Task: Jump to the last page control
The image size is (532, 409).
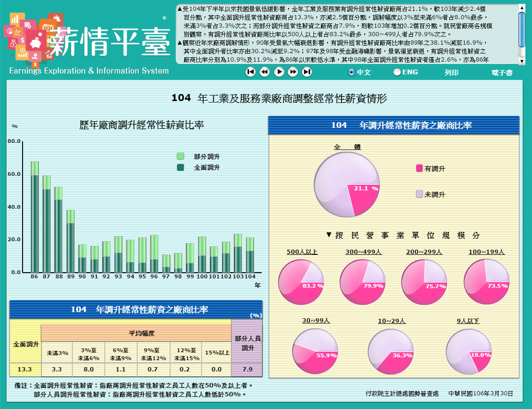Action: pyautogui.click(x=307, y=71)
